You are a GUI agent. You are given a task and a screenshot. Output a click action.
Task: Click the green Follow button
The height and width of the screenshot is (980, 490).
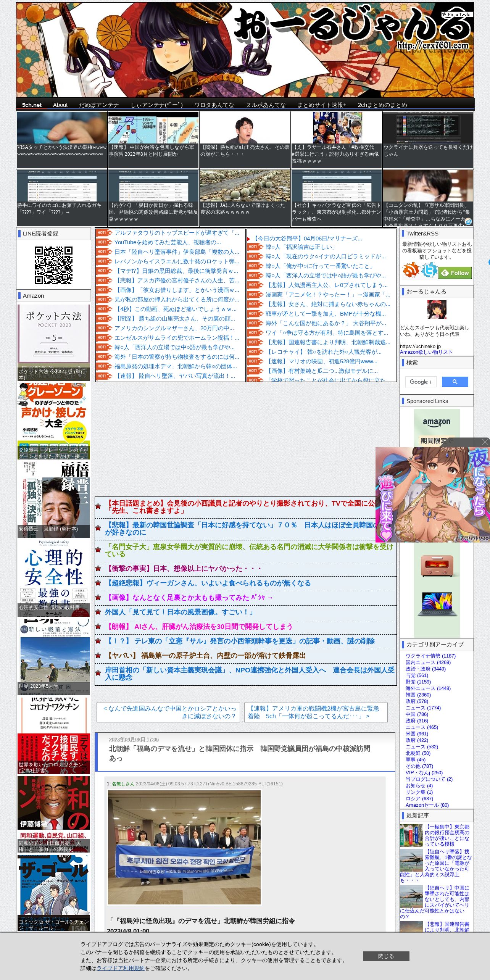(x=455, y=273)
